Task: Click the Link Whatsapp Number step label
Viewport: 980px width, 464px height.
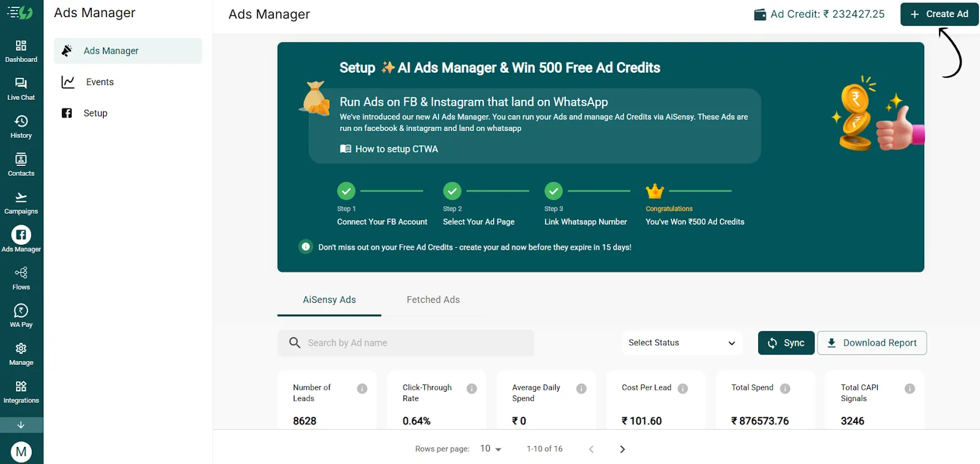Action: [x=586, y=222]
